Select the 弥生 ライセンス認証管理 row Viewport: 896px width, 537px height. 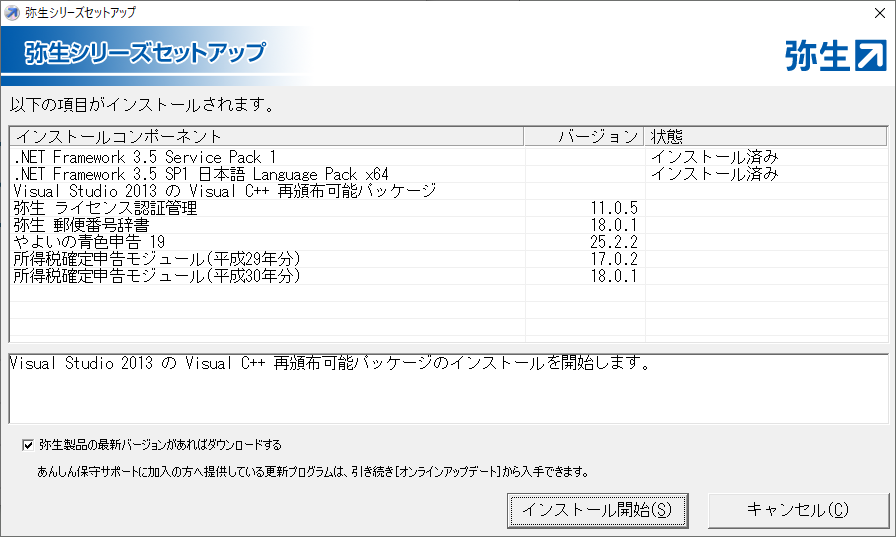coord(449,208)
